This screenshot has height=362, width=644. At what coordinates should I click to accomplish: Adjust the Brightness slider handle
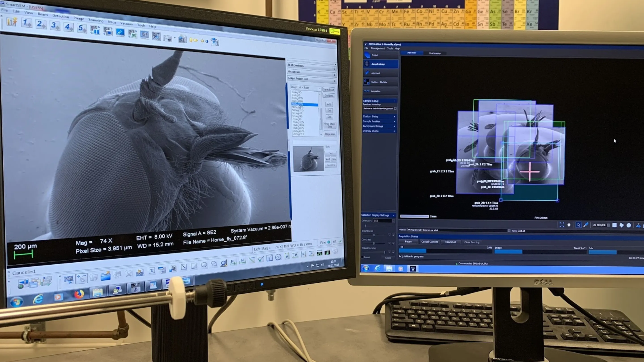pyautogui.click(x=374, y=235)
